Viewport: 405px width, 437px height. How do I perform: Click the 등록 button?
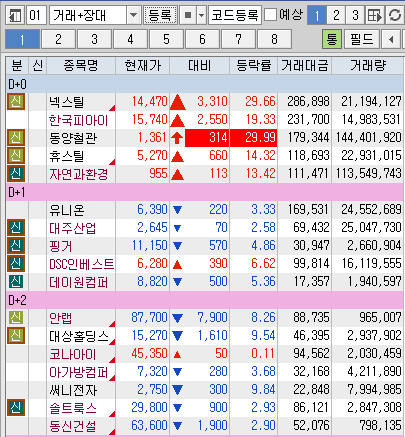click(160, 15)
